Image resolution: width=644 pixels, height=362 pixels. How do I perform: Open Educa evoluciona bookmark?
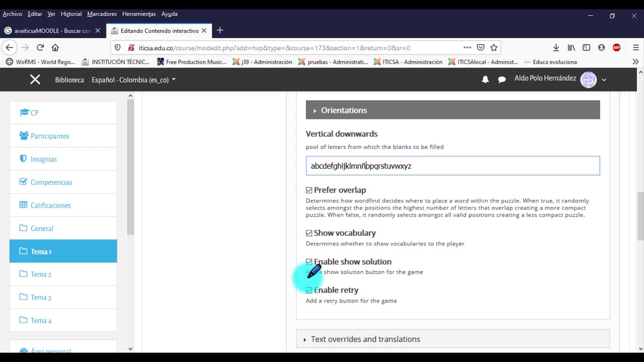click(x=550, y=62)
